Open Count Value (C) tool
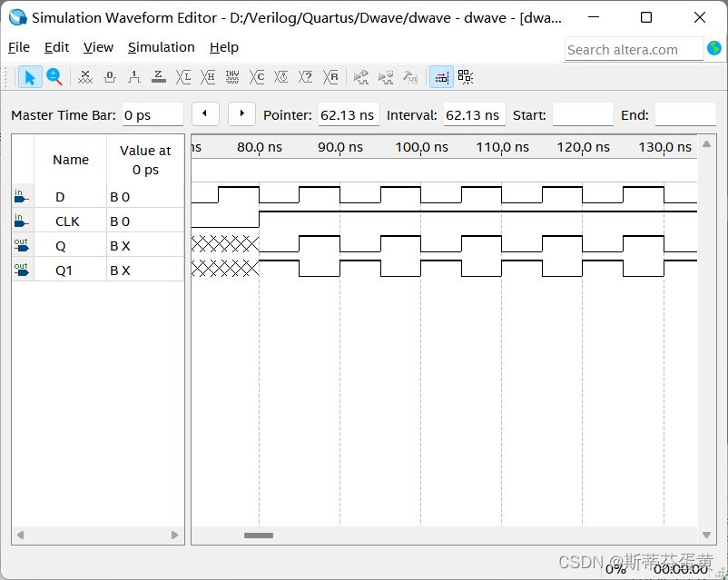The height and width of the screenshot is (580, 728). tap(257, 77)
